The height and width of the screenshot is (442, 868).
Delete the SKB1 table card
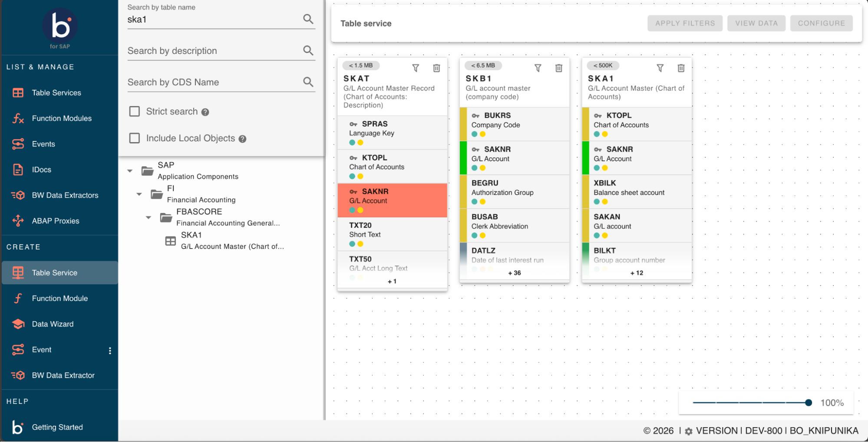pos(559,68)
